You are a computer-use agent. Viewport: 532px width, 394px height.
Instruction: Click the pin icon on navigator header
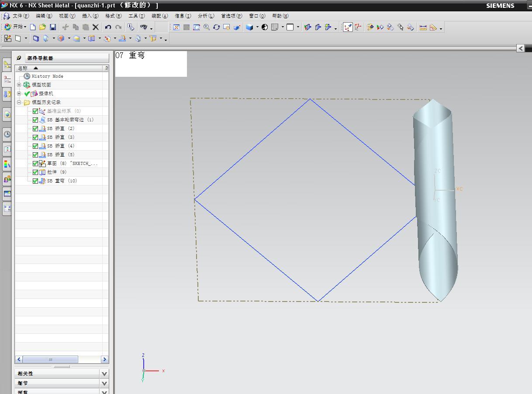point(19,58)
